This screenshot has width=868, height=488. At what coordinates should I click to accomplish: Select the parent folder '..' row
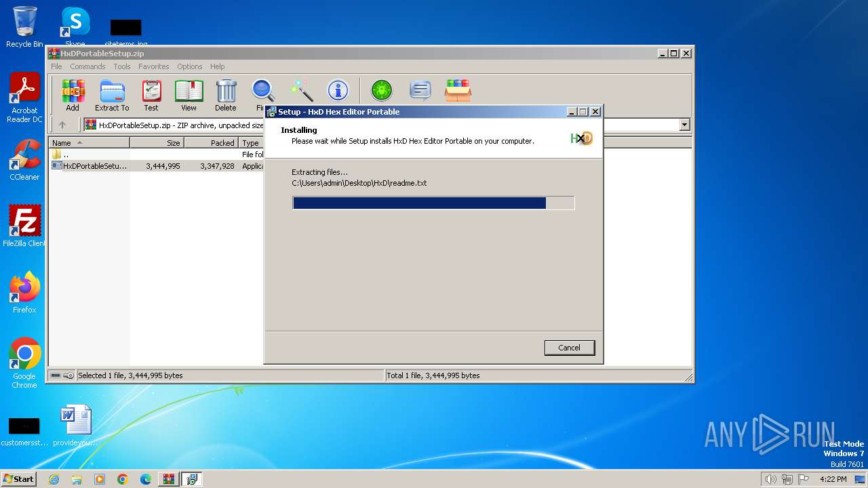(157, 155)
